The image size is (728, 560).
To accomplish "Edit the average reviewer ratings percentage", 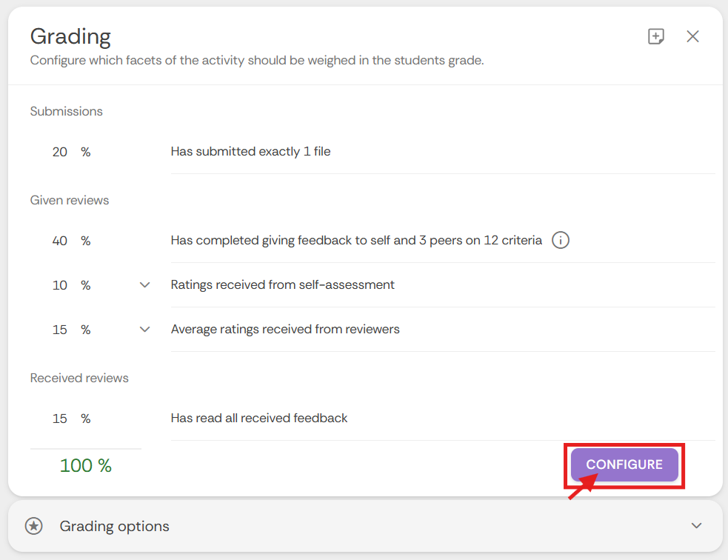I will point(60,330).
